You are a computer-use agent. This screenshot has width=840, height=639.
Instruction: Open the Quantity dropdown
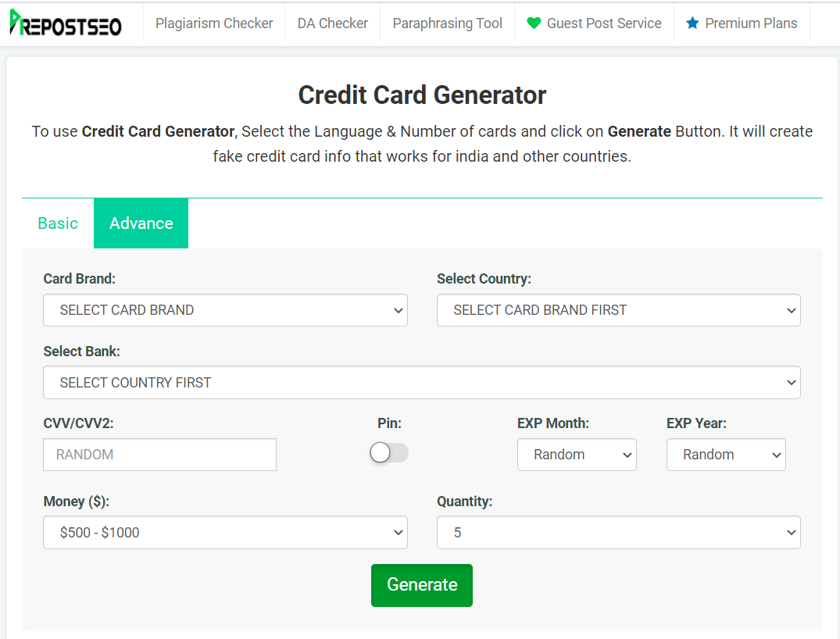click(x=618, y=533)
